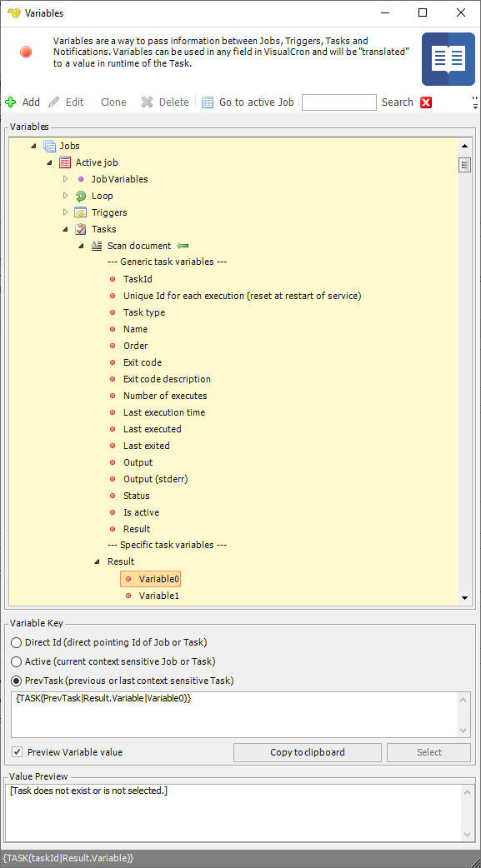481x868 pixels.
Task: Click the Tasks clipboard icon
Action: (x=81, y=229)
